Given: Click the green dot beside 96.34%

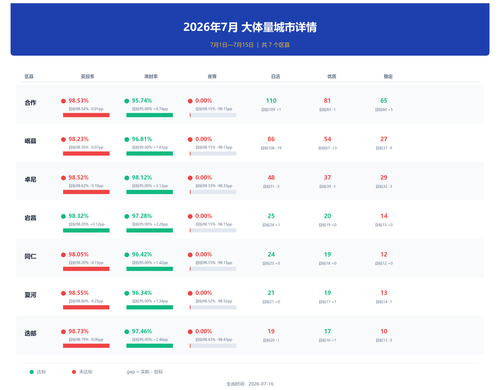Looking at the screenshot, I should (x=127, y=293).
